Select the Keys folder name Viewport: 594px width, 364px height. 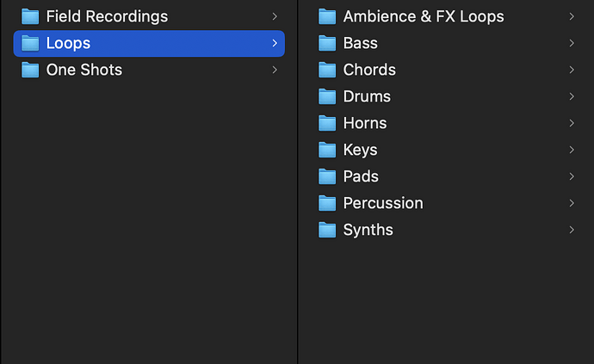360,150
